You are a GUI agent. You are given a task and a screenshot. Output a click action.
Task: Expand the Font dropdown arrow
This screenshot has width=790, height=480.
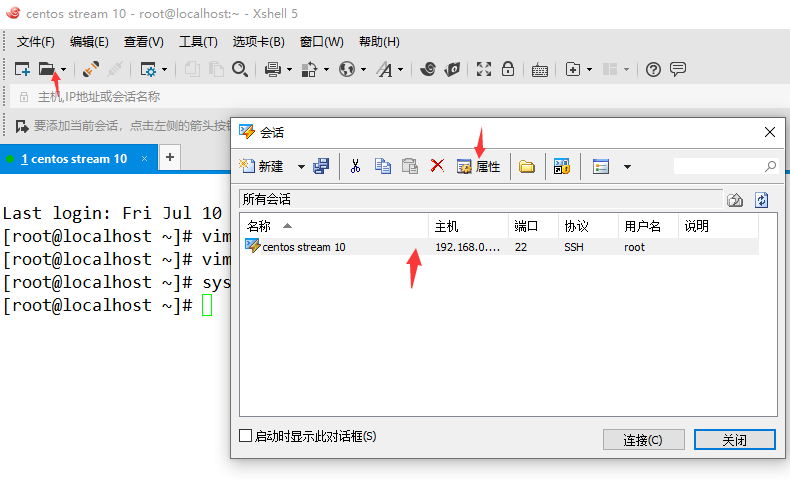401,70
